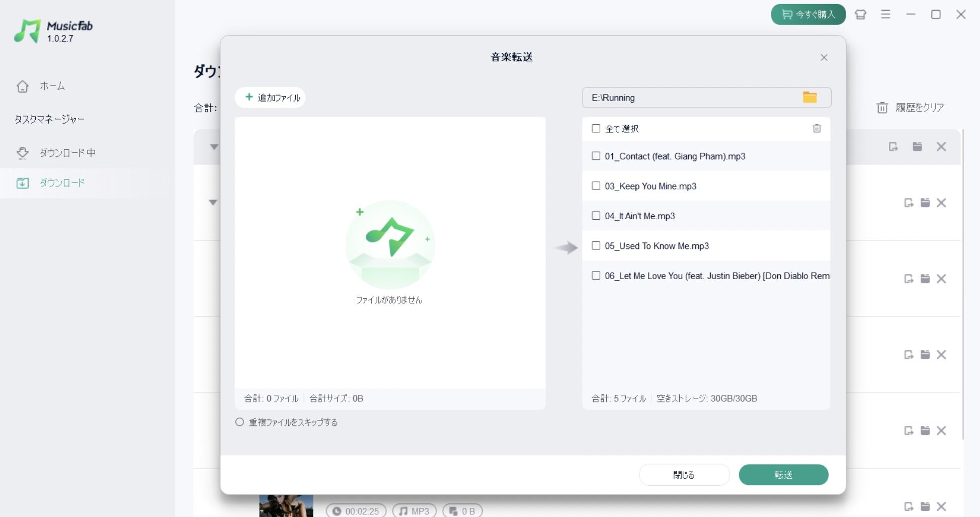Open folder of bottom download row

[x=925, y=506]
